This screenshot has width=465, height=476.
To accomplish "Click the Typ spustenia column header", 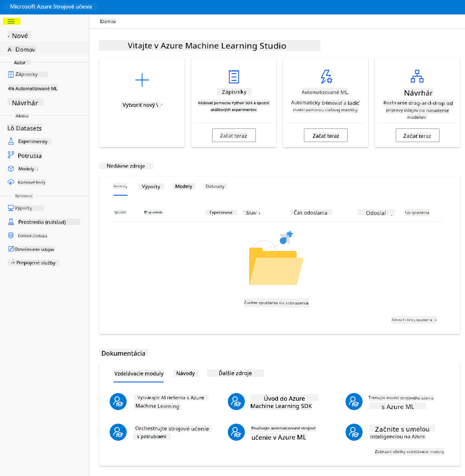I will coord(417,213).
